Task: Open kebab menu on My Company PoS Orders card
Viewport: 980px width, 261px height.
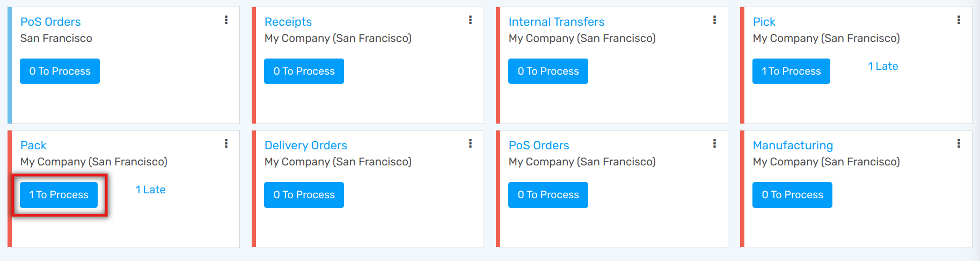Action: click(714, 143)
